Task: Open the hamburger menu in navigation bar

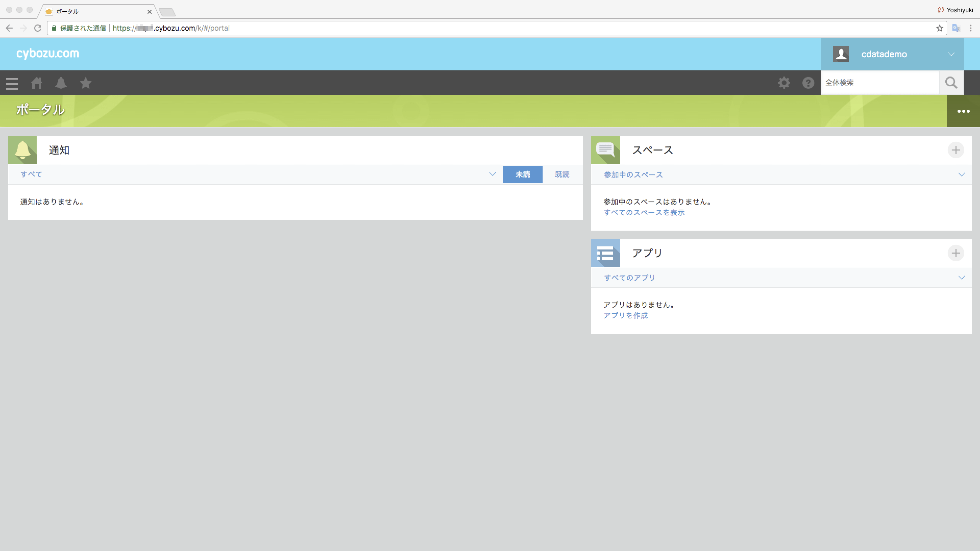Action: coord(12,83)
